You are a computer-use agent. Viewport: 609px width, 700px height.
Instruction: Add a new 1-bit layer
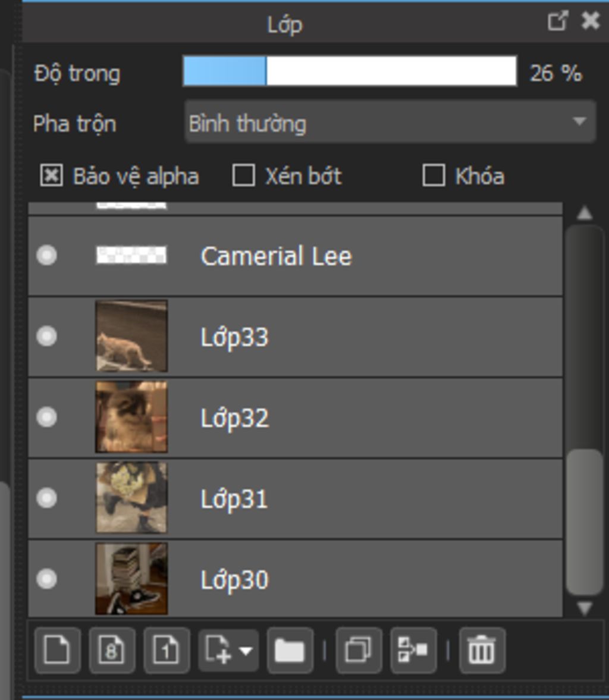tap(166, 650)
